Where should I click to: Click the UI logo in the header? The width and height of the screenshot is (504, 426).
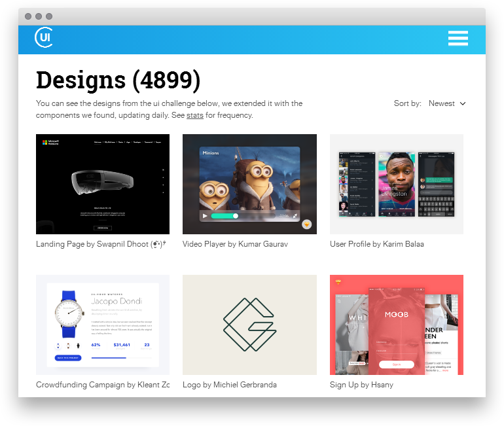[44, 37]
